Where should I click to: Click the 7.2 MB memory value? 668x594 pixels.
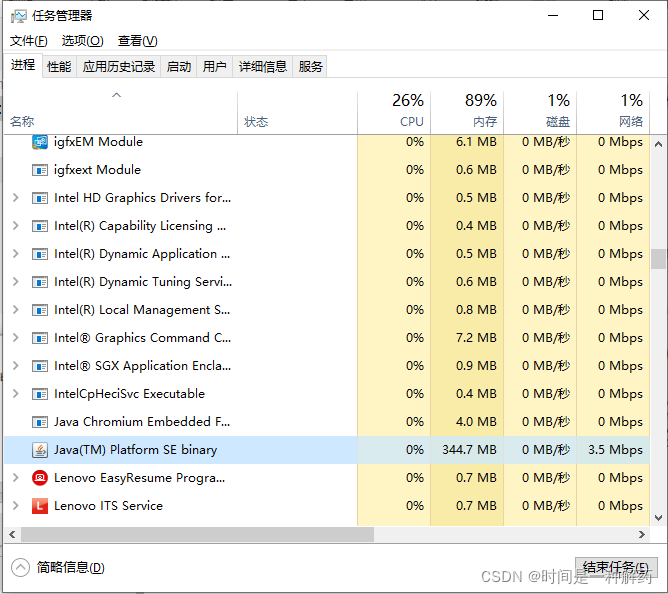point(476,338)
